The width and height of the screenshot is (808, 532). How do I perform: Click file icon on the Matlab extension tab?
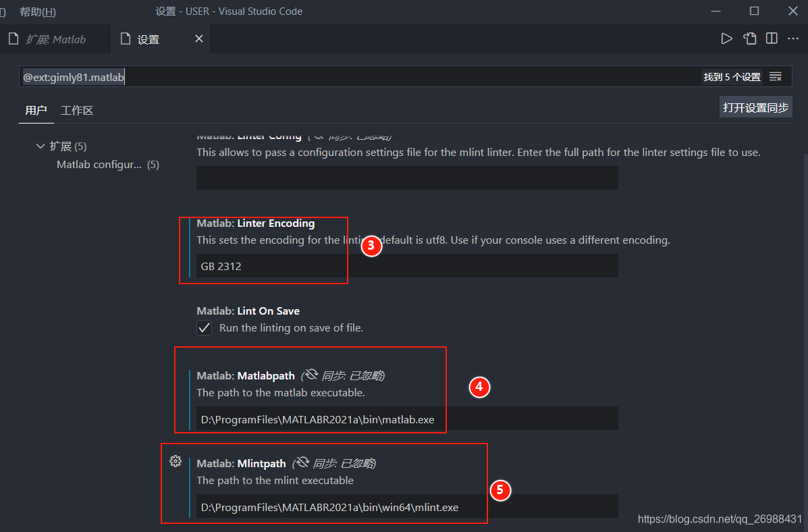coord(14,38)
